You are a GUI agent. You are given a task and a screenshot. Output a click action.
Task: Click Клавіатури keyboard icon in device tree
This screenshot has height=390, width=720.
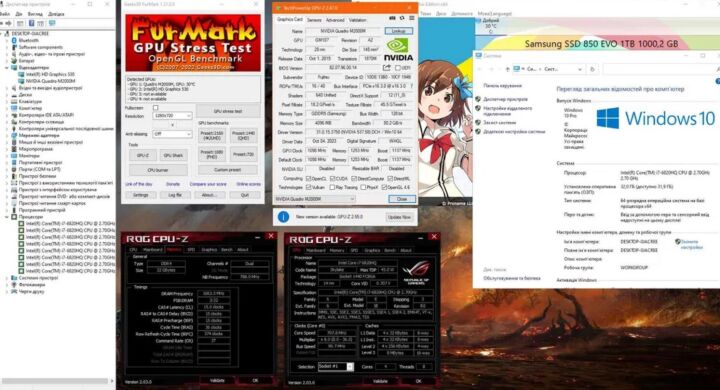coord(14,101)
